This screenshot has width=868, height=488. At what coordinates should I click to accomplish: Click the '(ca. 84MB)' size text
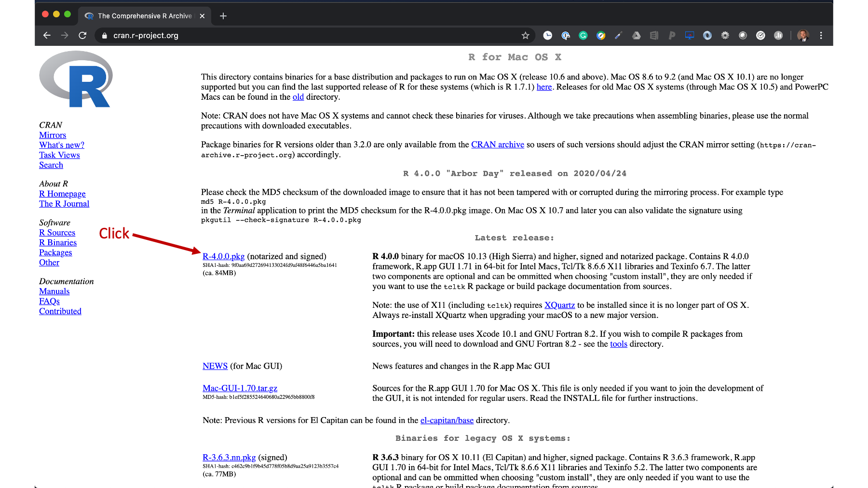219,273
